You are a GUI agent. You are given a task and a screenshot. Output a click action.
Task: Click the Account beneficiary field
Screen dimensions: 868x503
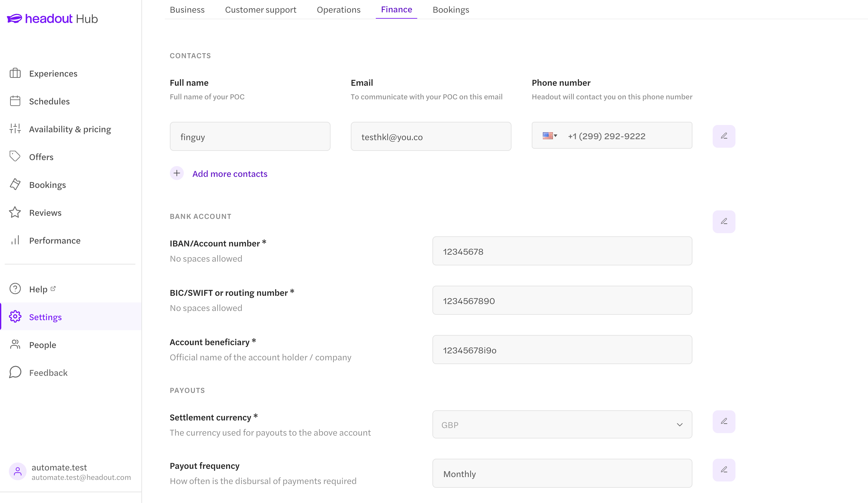(562, 349)
